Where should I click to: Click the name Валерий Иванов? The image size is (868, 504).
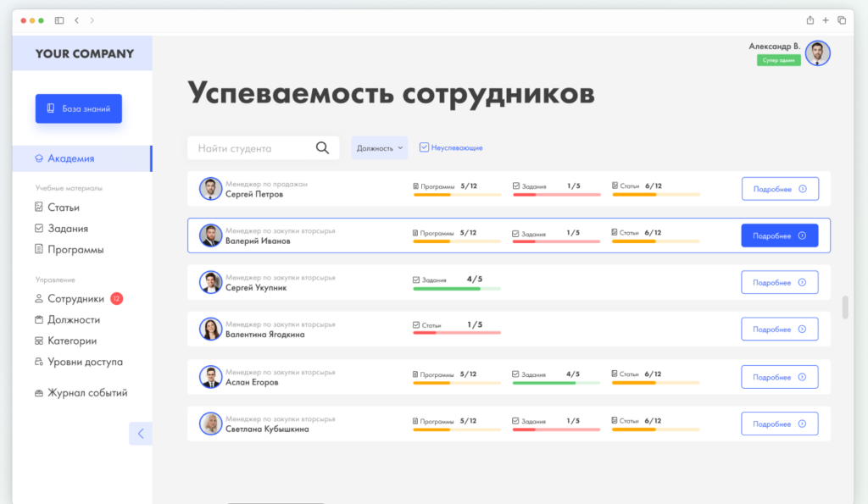pos(258,241)
